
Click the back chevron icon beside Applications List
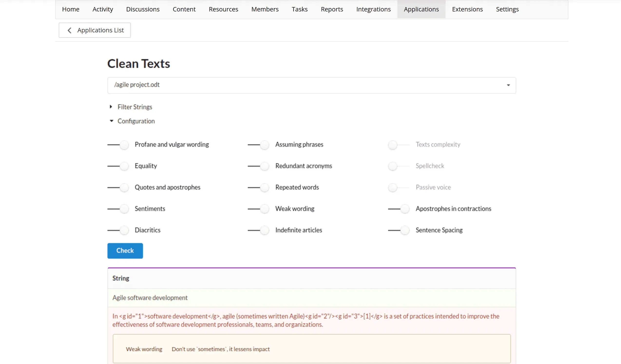coord(69,30)
